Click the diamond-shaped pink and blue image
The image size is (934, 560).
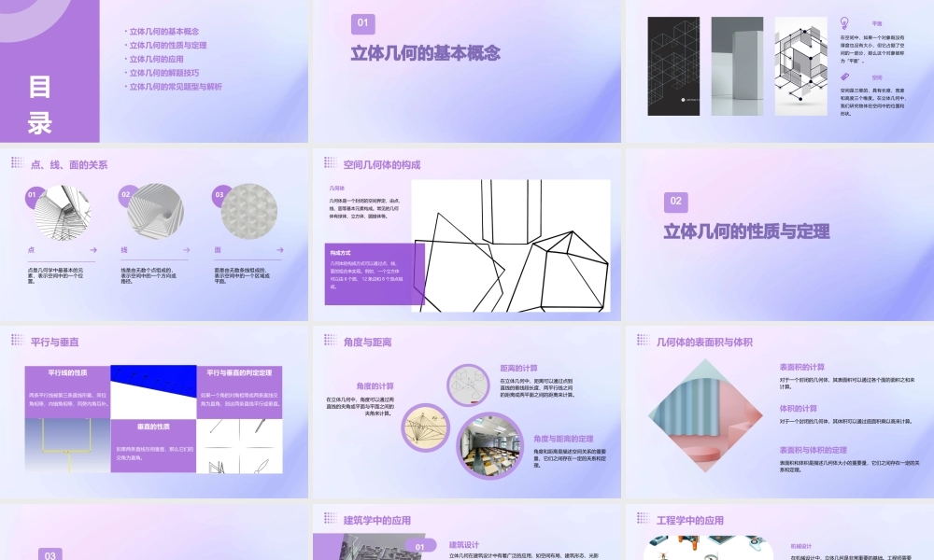coord(706,416)
